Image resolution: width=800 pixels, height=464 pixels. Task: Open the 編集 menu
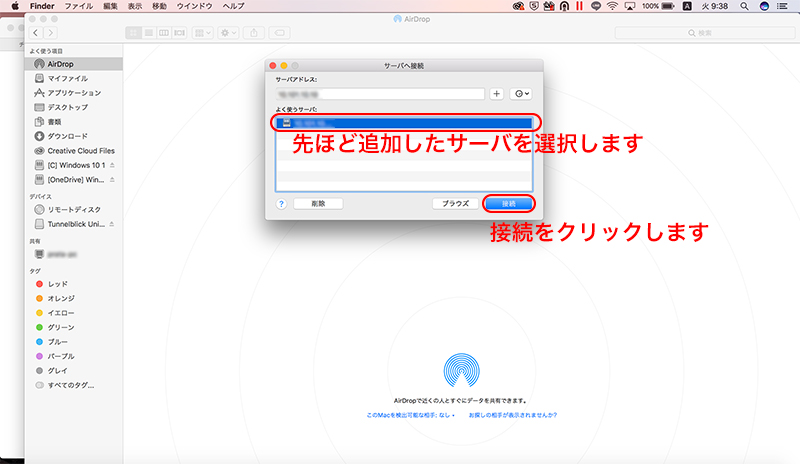click(x=110, y=6)
